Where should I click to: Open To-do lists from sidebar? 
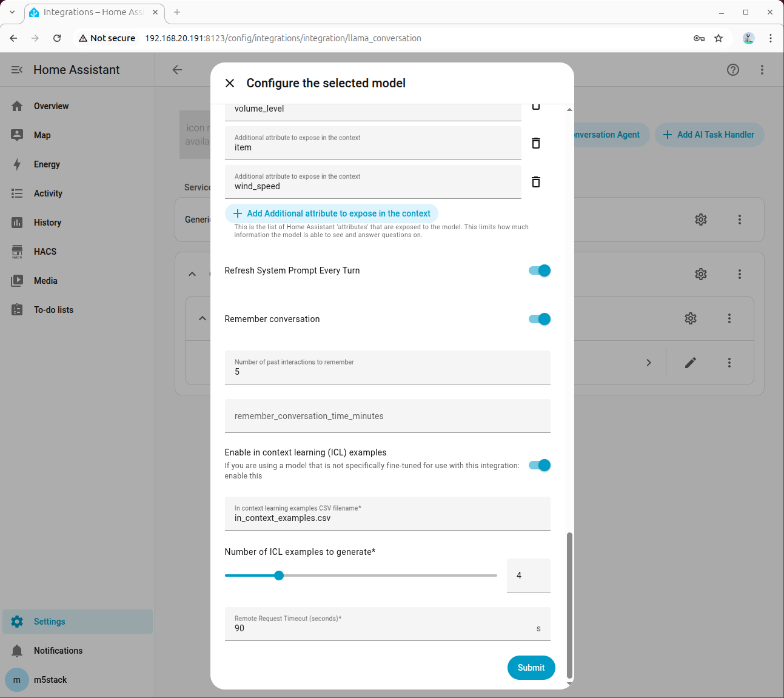53,310
